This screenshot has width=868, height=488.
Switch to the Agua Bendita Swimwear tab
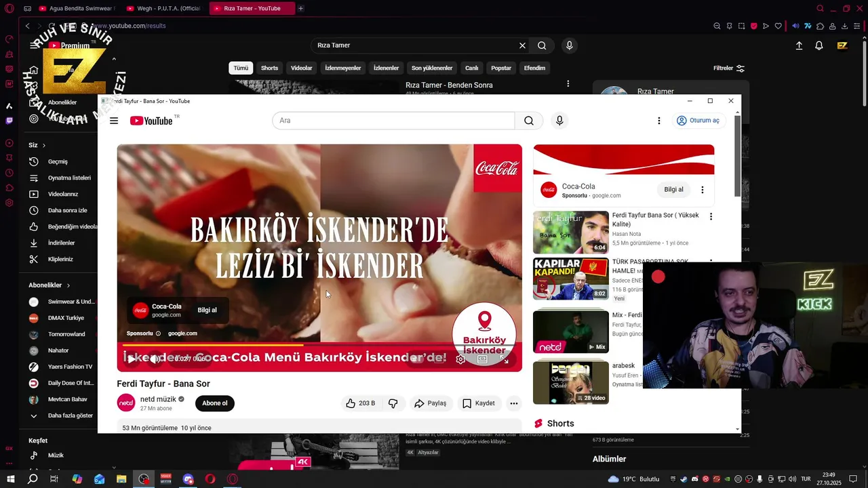pyautogui.click(x=77, y=8)
